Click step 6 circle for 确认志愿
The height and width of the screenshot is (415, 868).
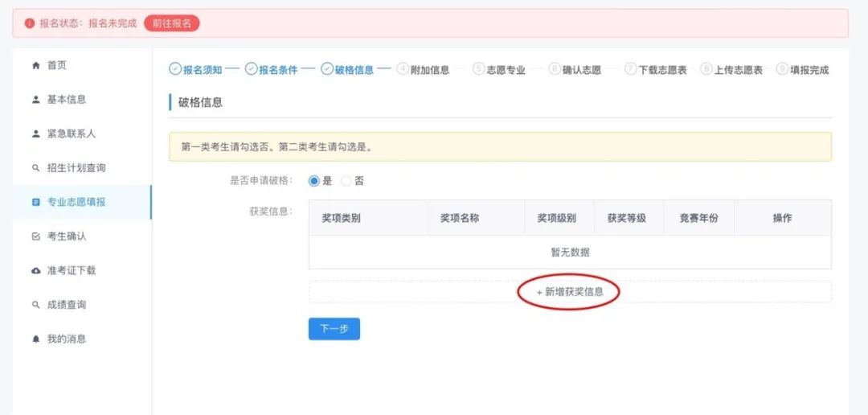point(555,68)
